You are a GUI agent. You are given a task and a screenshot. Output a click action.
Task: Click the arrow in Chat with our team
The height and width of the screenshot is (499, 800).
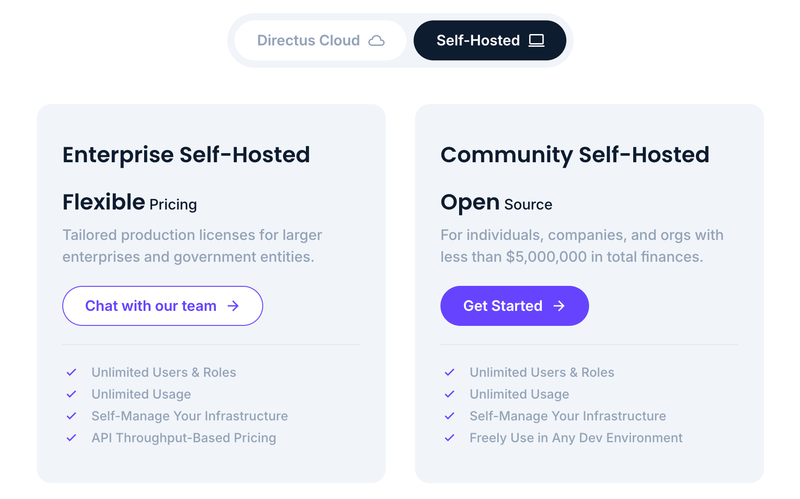click(233, 306)
